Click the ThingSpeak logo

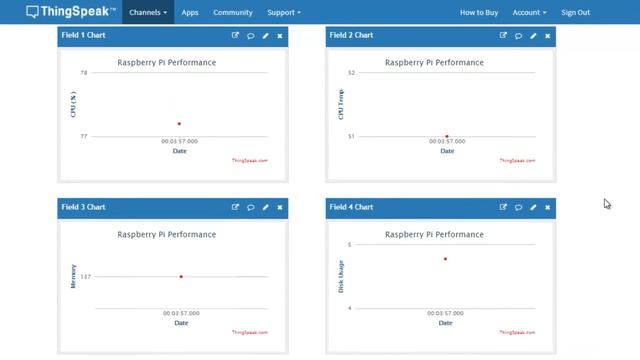(71, 11)
